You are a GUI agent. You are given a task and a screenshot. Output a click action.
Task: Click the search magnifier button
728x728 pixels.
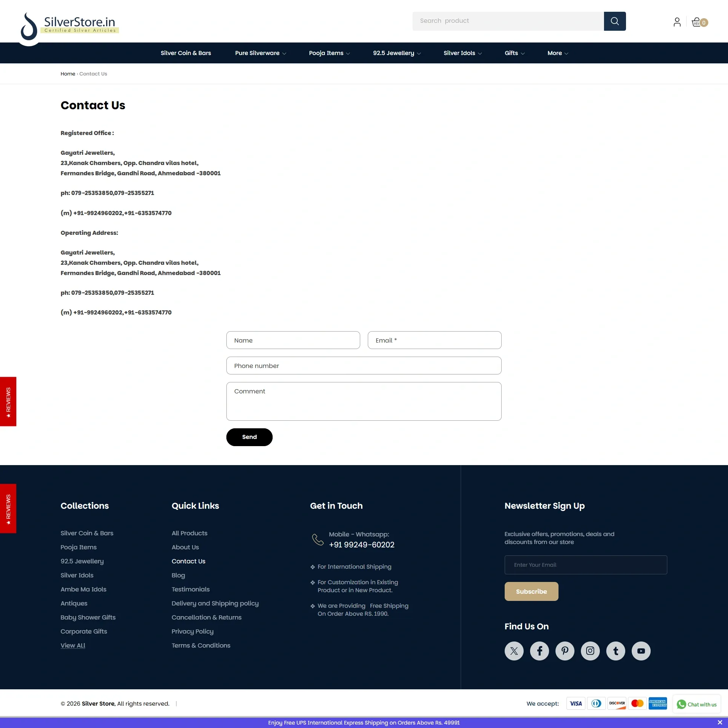coord(615,21)
